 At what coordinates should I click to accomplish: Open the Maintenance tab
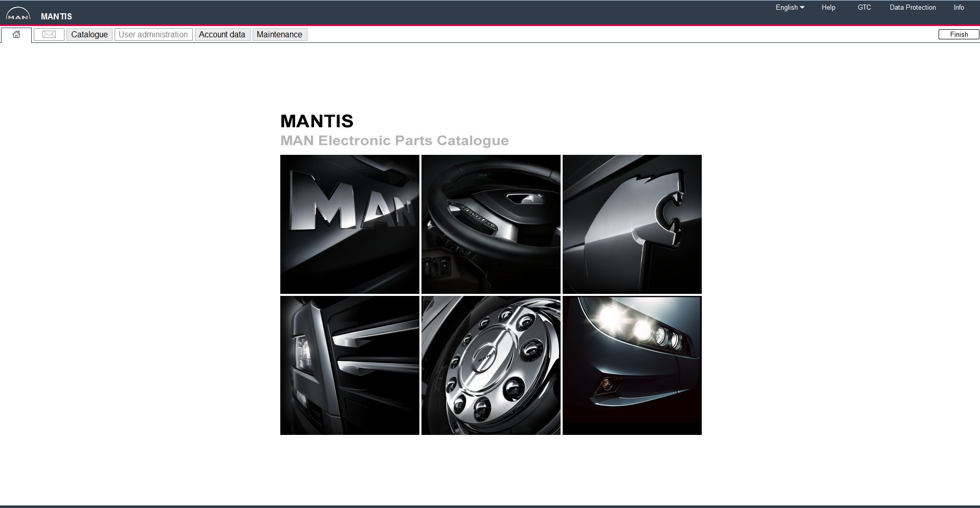(279, 34)
